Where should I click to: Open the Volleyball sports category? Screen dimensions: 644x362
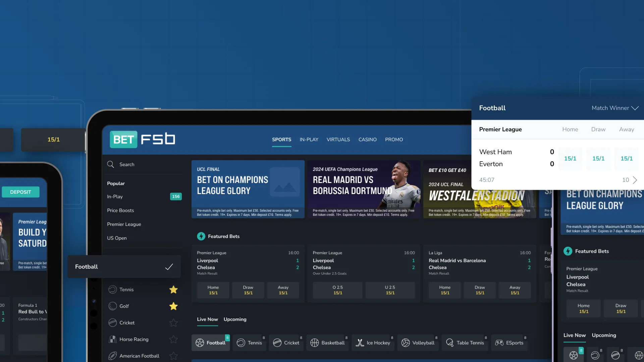(x=405, y=343)
